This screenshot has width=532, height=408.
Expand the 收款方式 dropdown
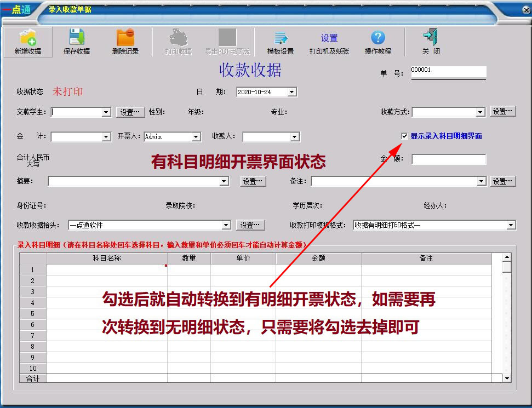pos(480,112)
